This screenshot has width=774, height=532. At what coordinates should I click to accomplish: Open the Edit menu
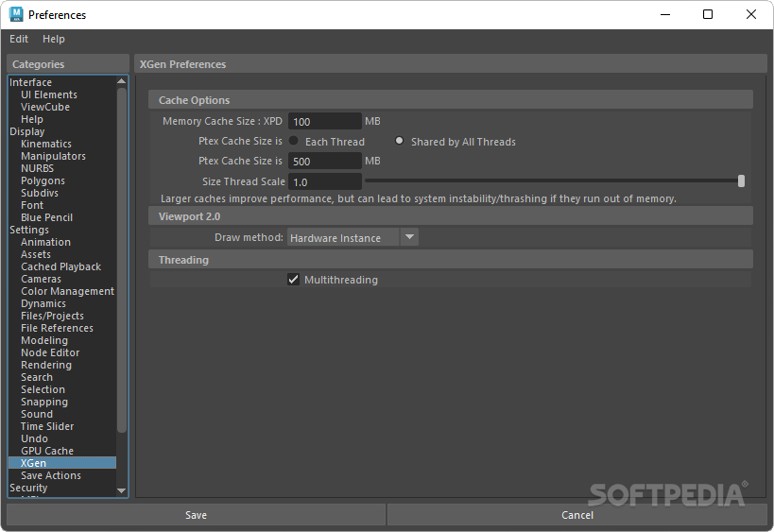(19, 39)
